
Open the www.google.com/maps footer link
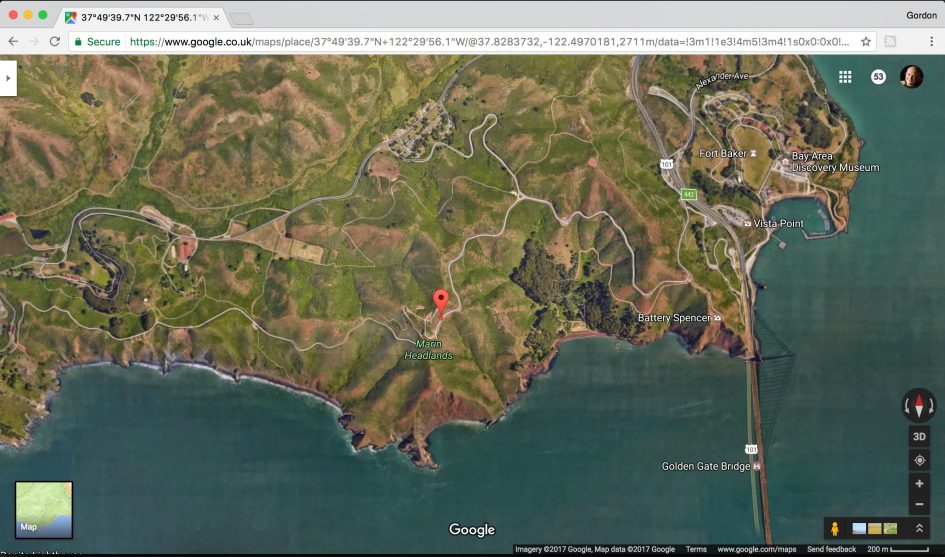click(x=756, y=549)
